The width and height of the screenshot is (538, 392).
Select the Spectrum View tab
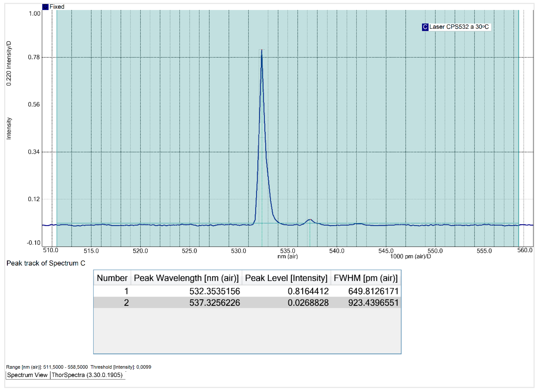tap(27, 375)
